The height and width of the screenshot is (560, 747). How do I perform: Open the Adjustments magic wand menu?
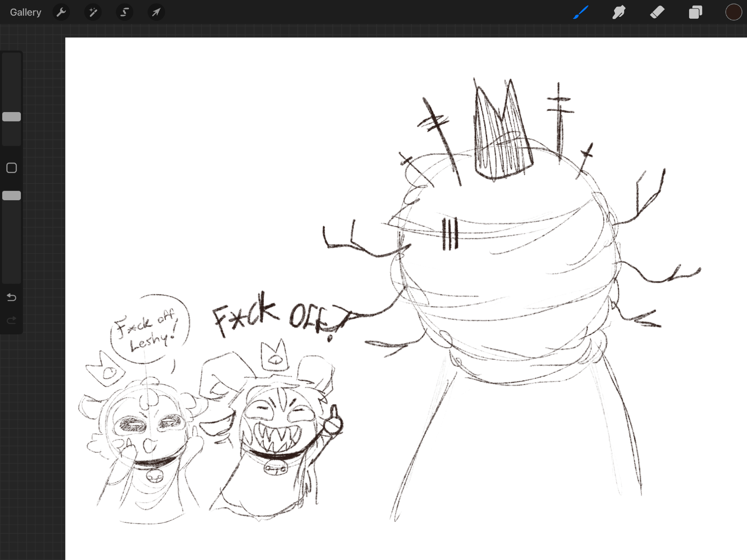[93, 12]
